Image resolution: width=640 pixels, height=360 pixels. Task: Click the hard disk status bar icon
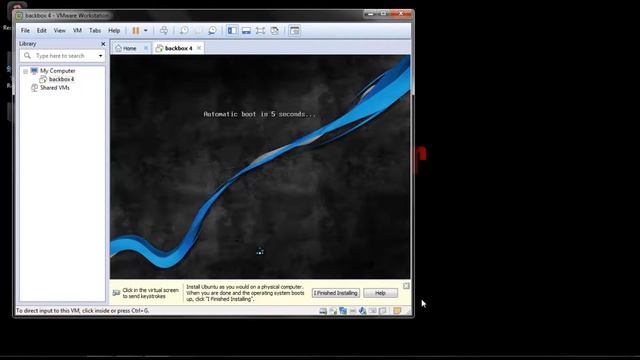point(323,311)
